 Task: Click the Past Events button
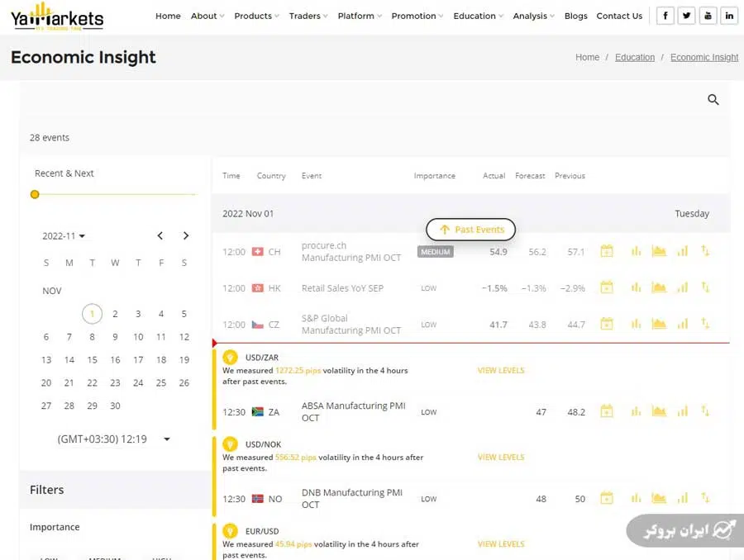471,230
